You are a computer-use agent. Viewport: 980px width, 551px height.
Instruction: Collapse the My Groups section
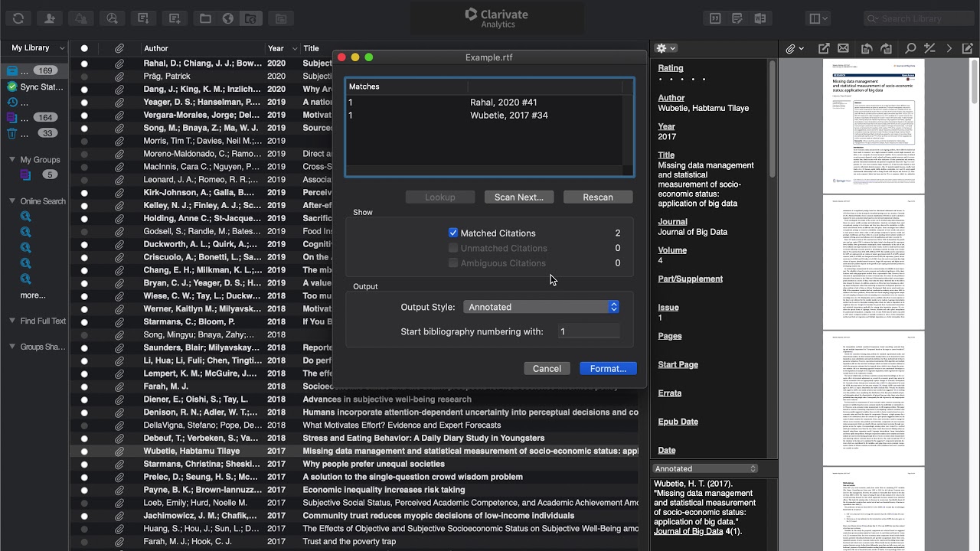pos(11,159)
